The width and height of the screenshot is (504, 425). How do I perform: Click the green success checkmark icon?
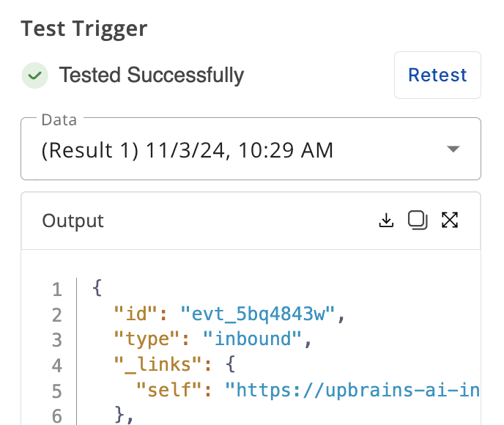click(34, 75)
